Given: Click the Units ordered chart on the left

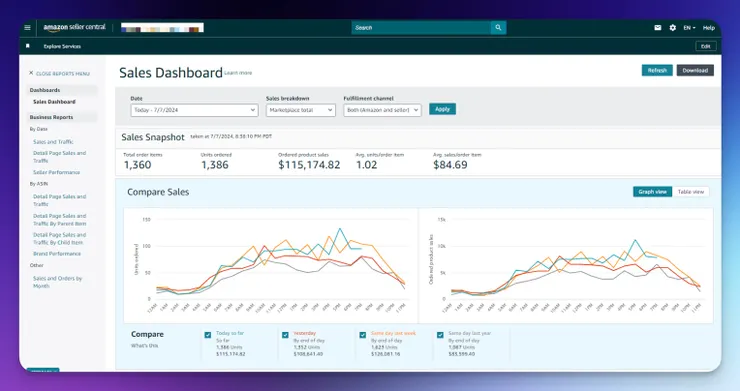Looking at the screenshot, I should (x=271, y=265).
